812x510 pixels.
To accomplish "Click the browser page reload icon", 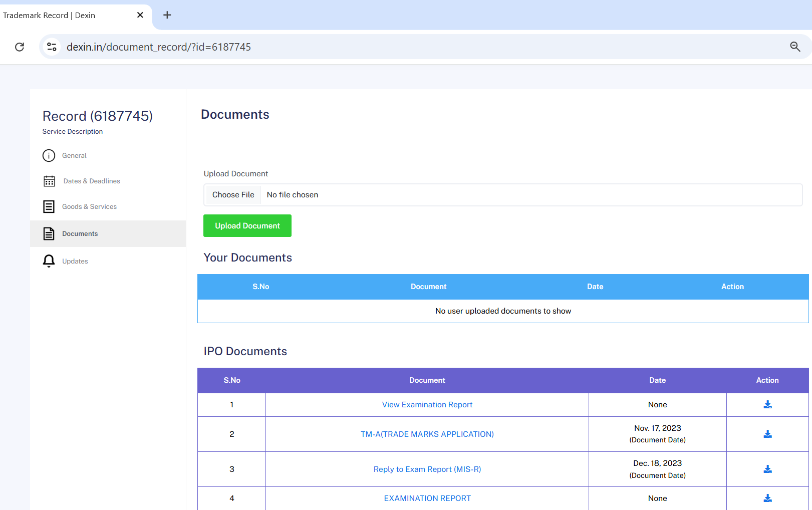I will 20,47.
